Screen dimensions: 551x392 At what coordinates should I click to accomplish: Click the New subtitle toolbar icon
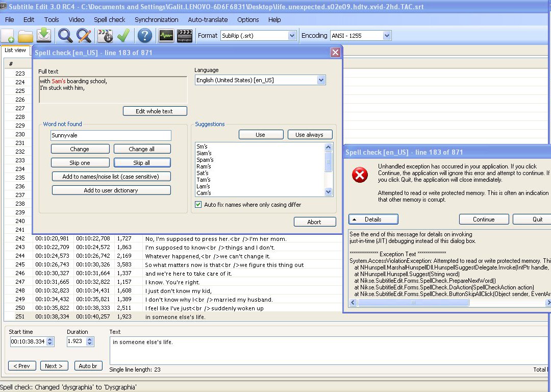7,36
